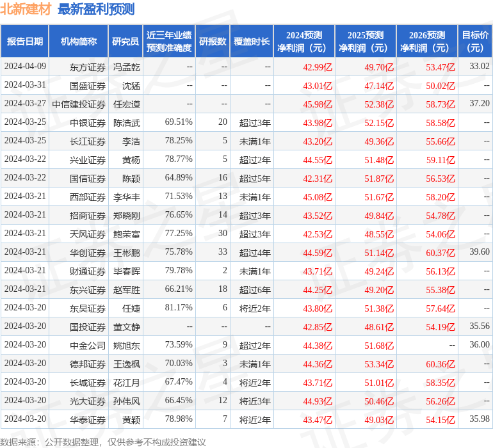493x448 pixels.
Task: Click the 近三年业绩预测准确度 column header
Action: (x=169, y=41)
